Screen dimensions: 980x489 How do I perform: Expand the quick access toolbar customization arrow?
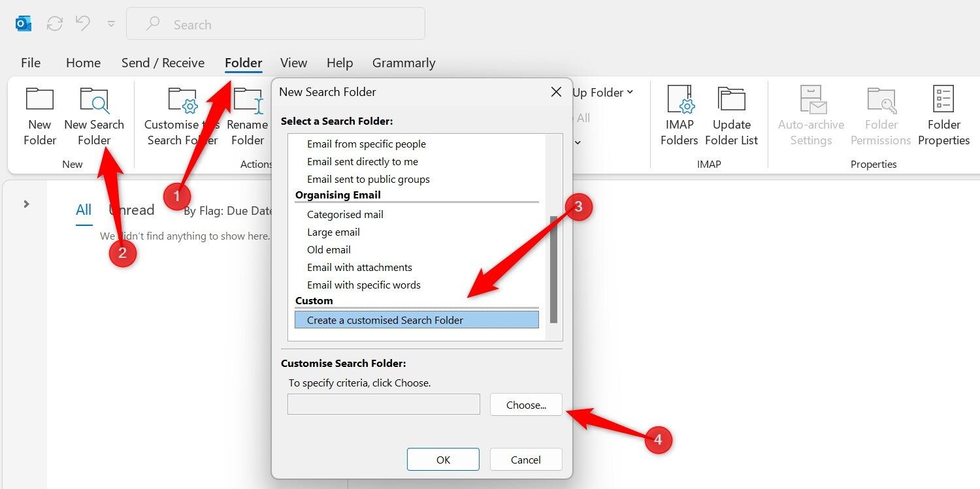111,24
